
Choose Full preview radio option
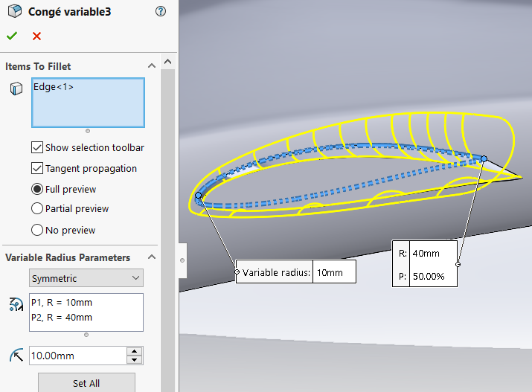pos(37,189)
